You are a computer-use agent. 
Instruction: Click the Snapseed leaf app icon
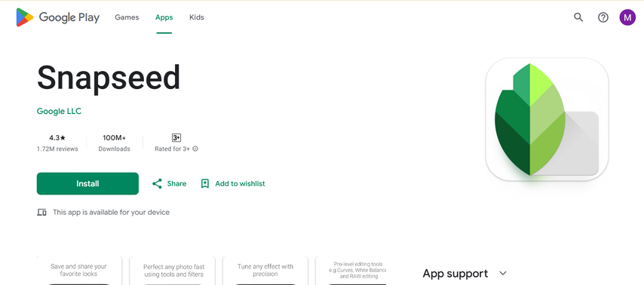pyautogui.click(x=547, y=119)
